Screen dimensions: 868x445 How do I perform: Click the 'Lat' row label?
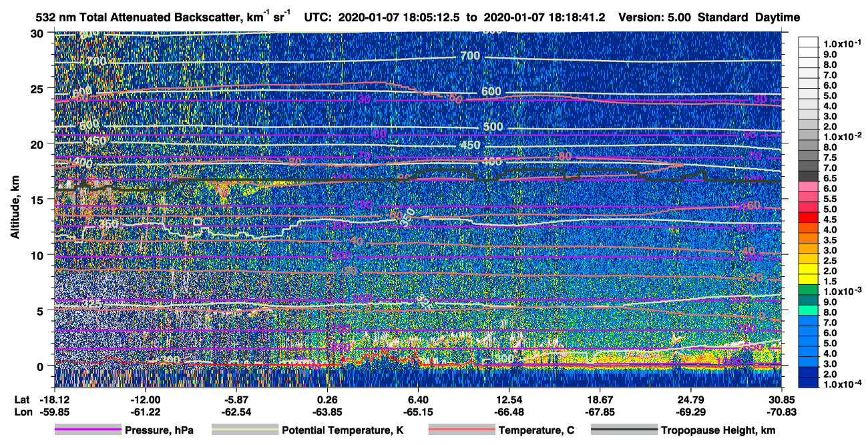click(x=21, y=399)
